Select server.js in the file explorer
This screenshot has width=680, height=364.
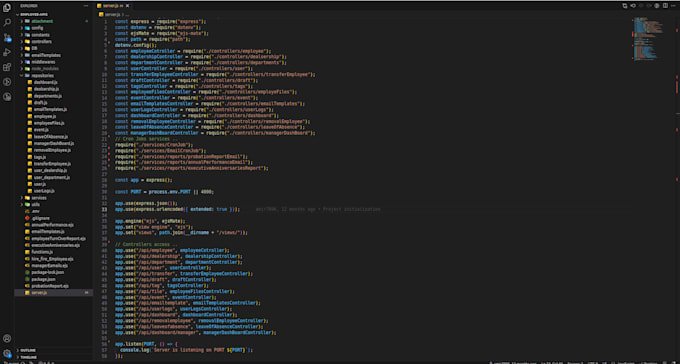(53, 293)
